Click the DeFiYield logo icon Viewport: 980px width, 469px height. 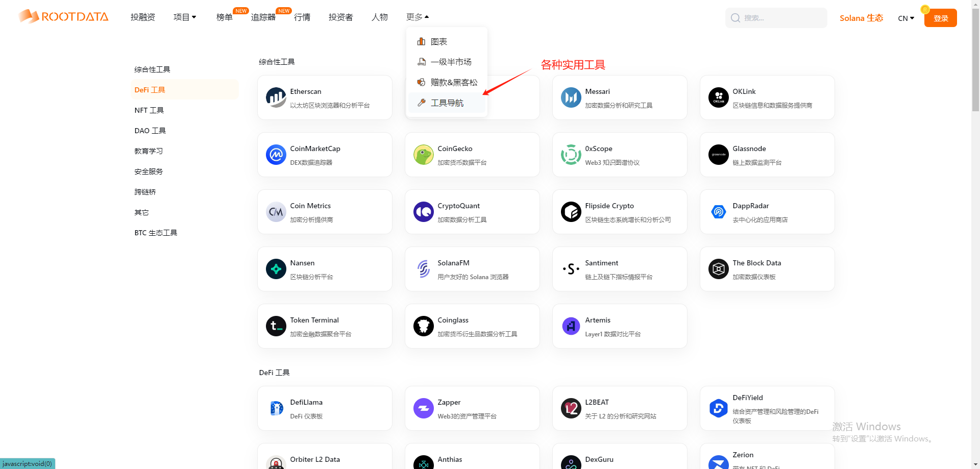pos(719,408)
